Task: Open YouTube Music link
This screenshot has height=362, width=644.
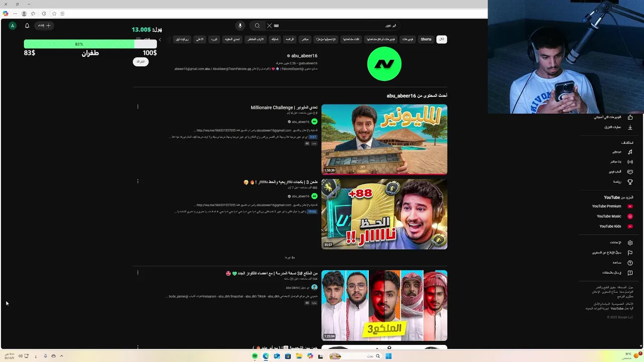Action: click(x=614, y=216)
